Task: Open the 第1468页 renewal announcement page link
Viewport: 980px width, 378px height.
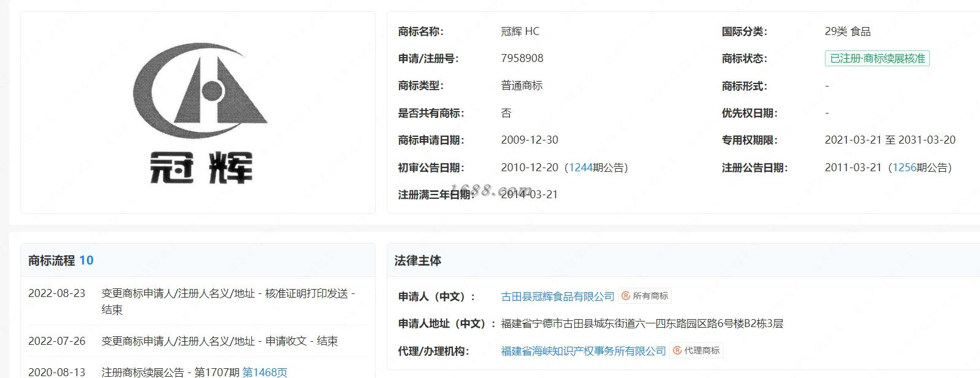Action: (265, 372)
